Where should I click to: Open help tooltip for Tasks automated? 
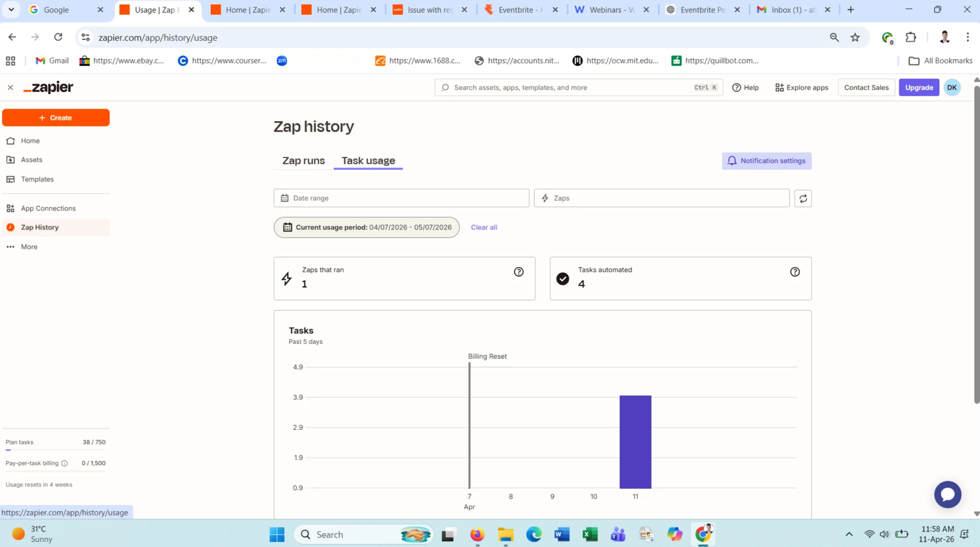pos(795,272)
